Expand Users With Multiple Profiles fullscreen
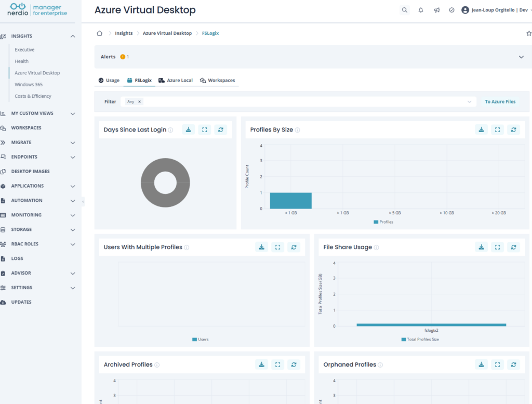Viewport: 532px width, 404px height. (277, 247)
